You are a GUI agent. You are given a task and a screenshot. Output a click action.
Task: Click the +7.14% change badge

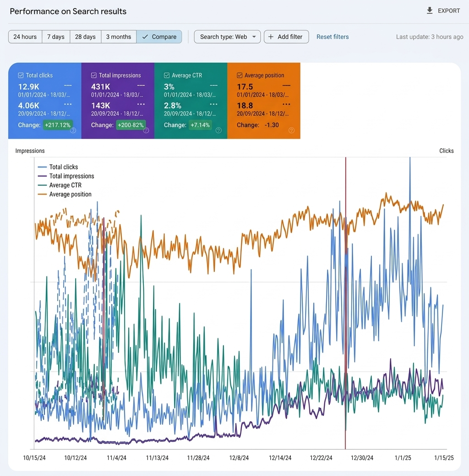200,125
